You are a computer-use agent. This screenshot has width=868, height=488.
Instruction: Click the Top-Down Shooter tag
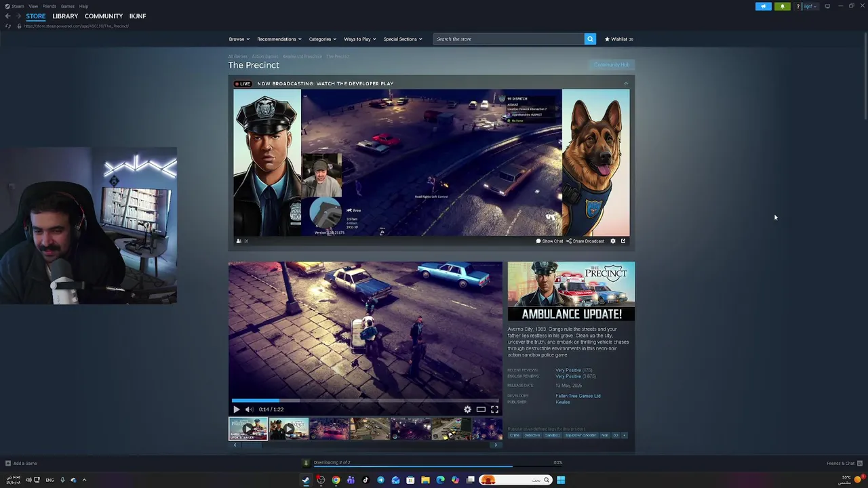point(580,435)
